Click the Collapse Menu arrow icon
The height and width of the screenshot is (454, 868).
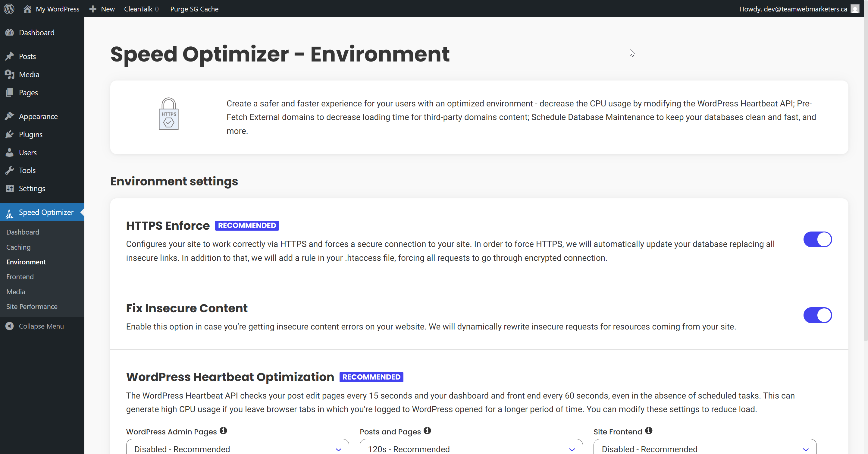point(9,326)
